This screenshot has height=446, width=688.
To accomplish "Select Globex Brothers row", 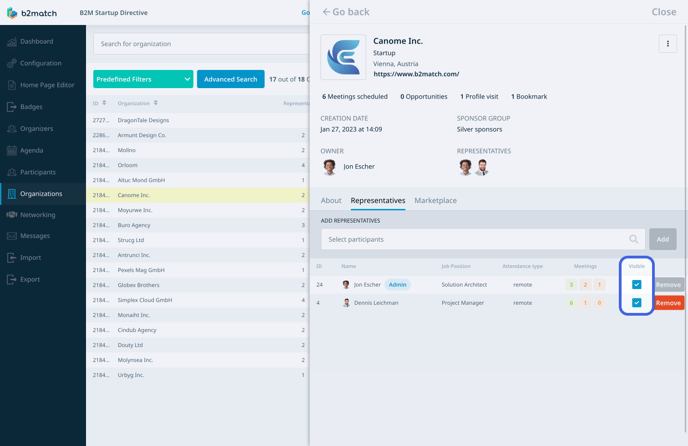I will [198, 285].
